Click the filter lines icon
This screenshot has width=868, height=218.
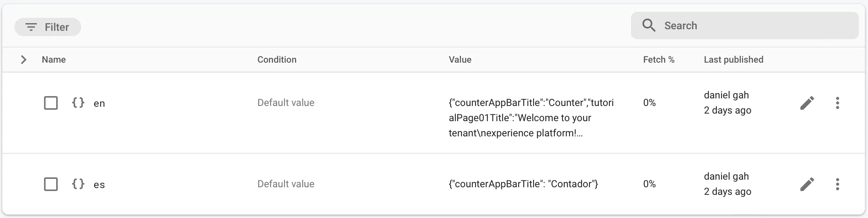click(x=31, y=27)
